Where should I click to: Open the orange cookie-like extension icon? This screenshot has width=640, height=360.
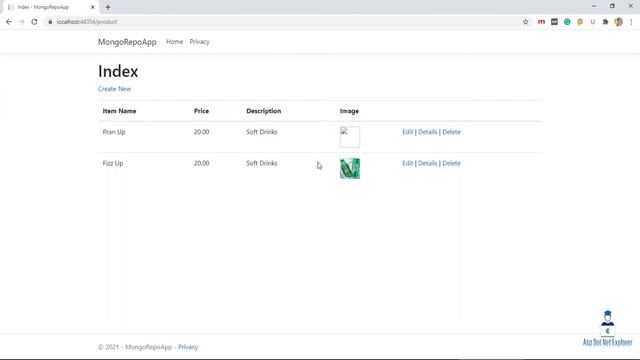click(x=580, y=22)
